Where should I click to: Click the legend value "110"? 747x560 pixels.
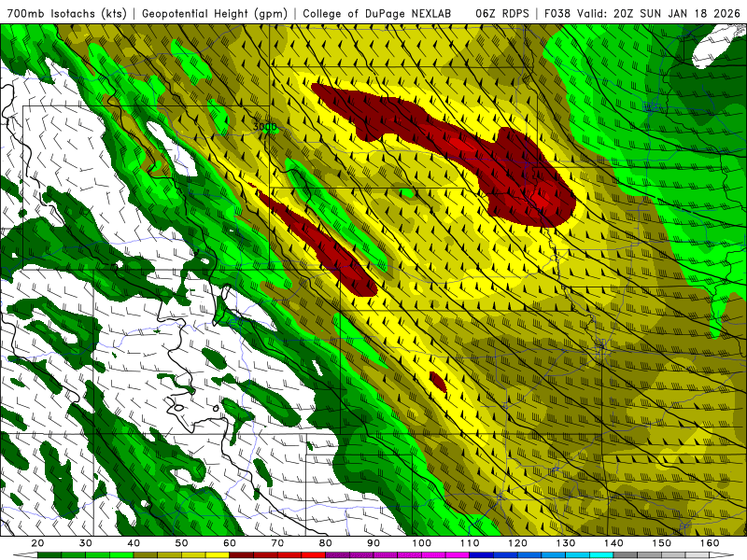(x=470, y=543)
